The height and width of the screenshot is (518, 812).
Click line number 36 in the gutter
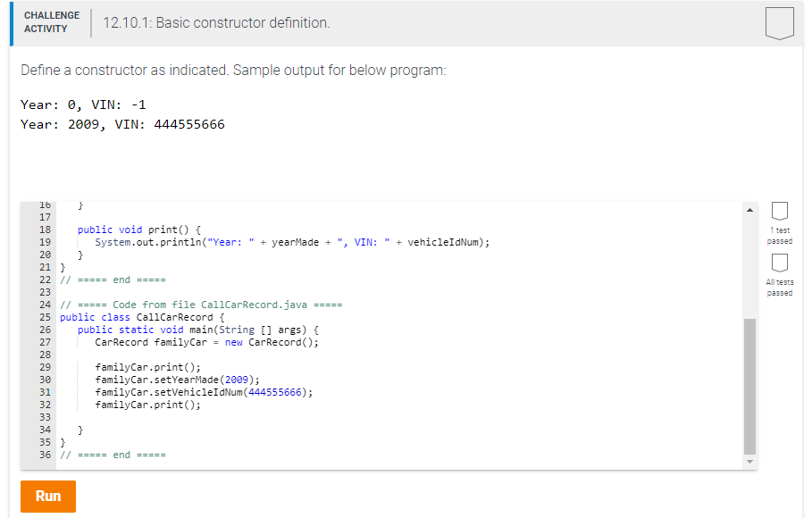[45, 455]
